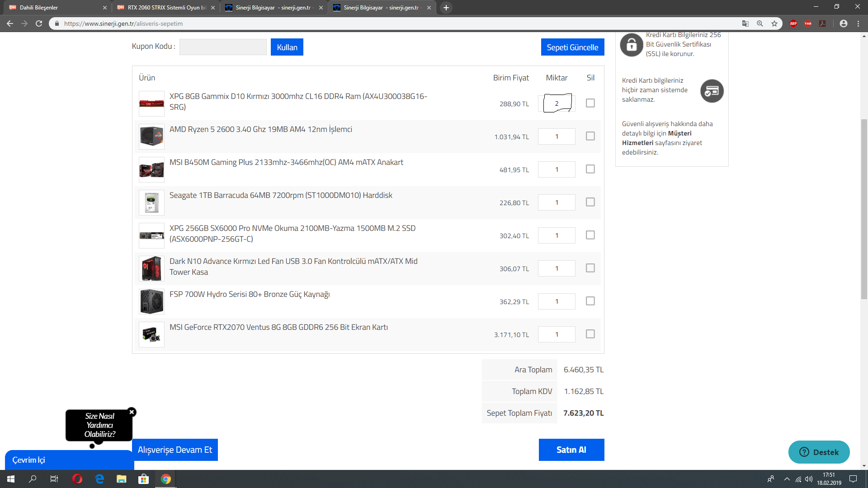The image size is (868, 488).
Task: Click the zoom magnifier icon in address bar
Action: (760, 23)
